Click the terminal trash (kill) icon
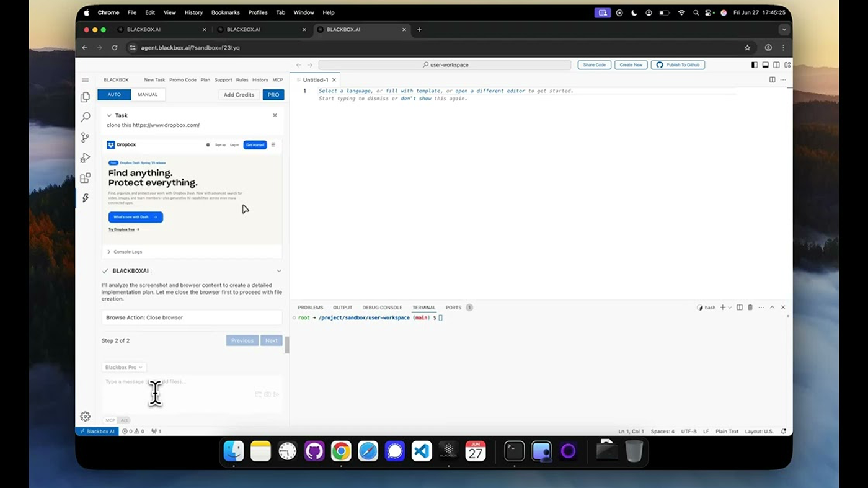The image size is (868, 488). tap(750, 308)
